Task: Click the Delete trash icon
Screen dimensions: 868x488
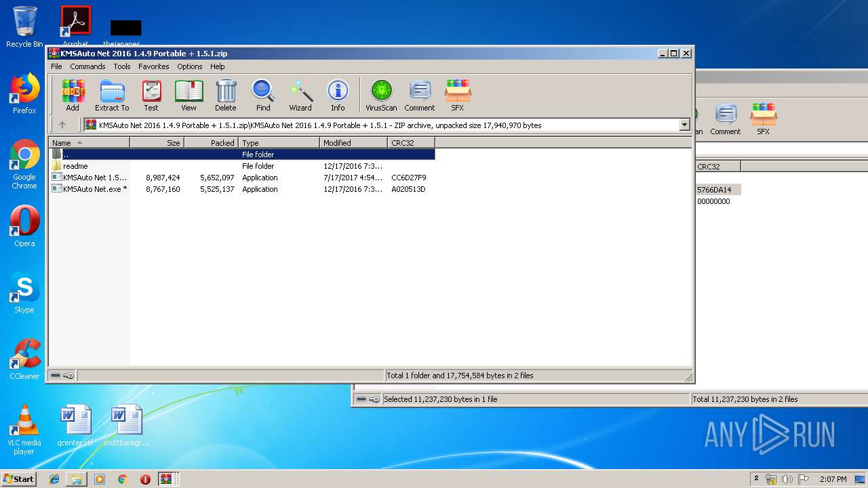Action: point(226,95)
